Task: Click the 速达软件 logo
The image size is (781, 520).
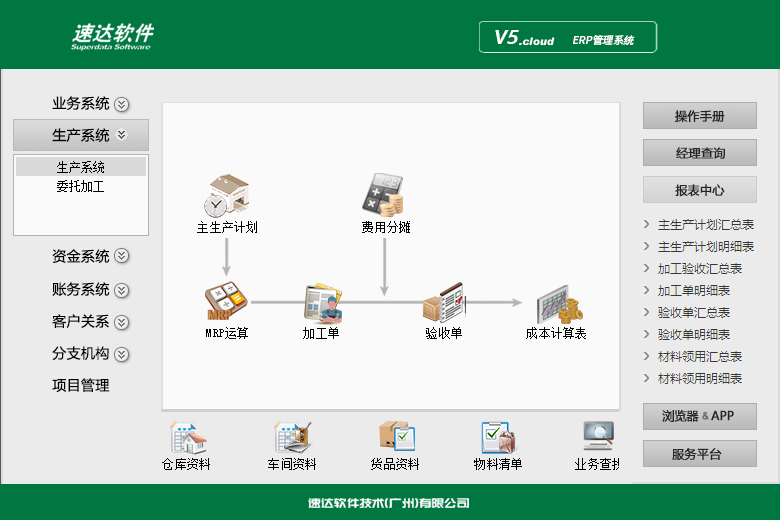Action: [x=113, y=36]
